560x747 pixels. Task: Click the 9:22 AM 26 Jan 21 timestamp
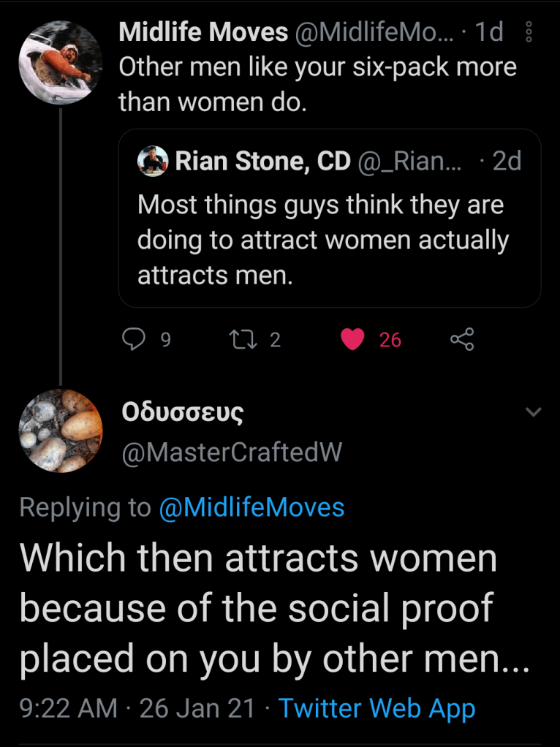point(137,708)
